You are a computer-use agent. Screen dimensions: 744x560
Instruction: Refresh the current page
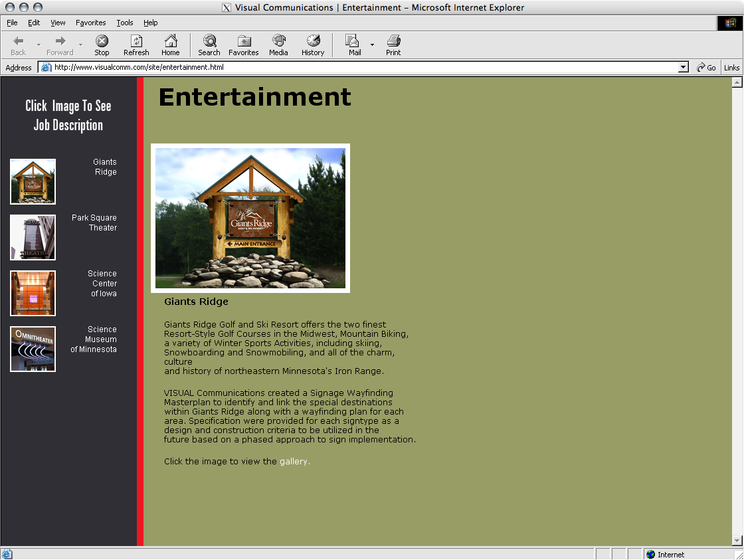(136, 45)
